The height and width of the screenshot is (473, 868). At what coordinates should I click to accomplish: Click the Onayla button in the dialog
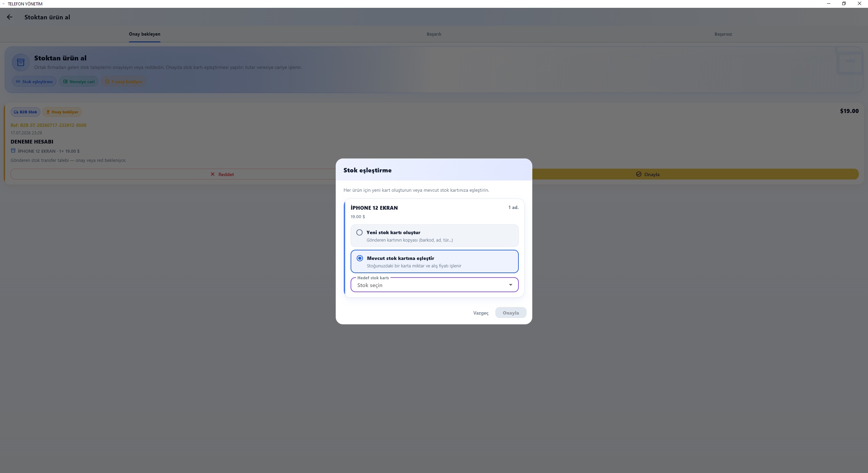pos(511,313)
